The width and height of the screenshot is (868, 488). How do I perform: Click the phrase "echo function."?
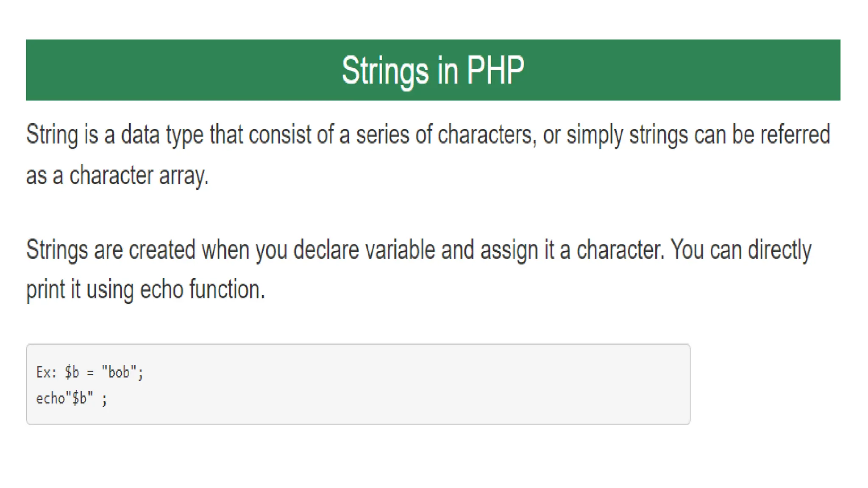click(x=203, y=289)
